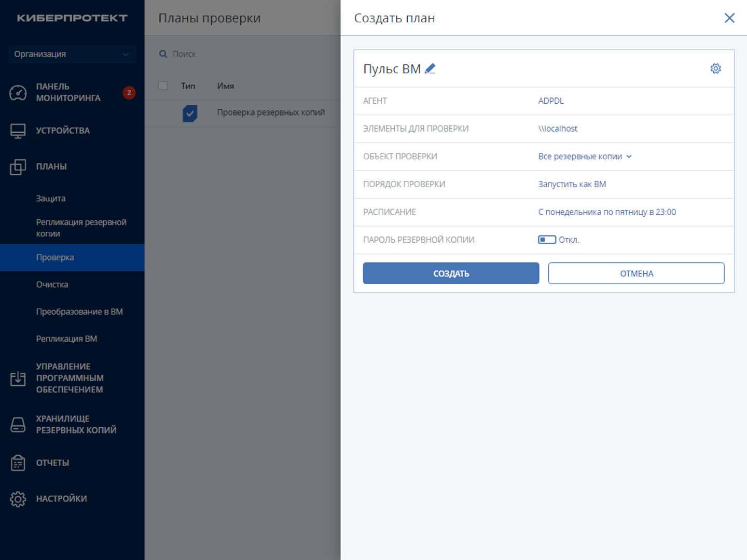Click the Plans section icon
This screenshot has height=560, width=747.
pyautogui.click(x=18, y=167)
